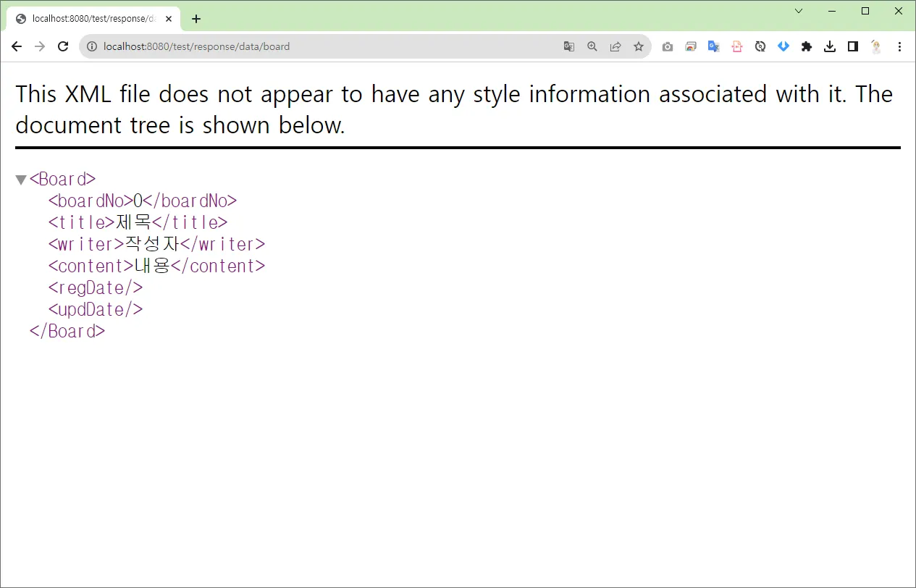Open the Extensions puzzle menu
This screenshot has width=916, height=588.
point(807,46)
